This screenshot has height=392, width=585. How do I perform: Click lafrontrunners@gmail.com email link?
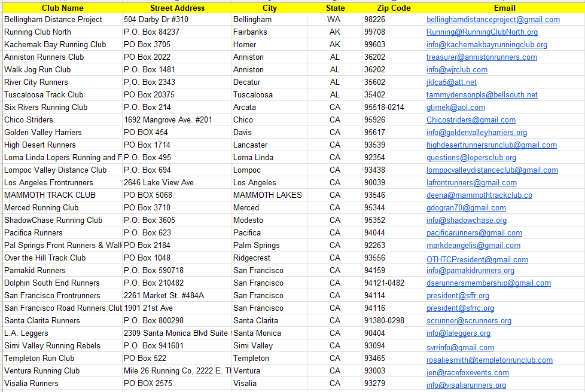tap(471, 183)
